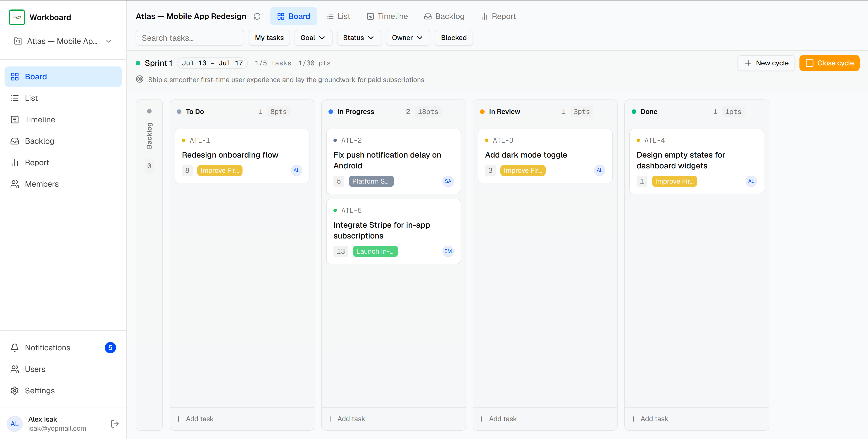Click the Workboard logo icon

pyautogui.click(x=17, y=17)
